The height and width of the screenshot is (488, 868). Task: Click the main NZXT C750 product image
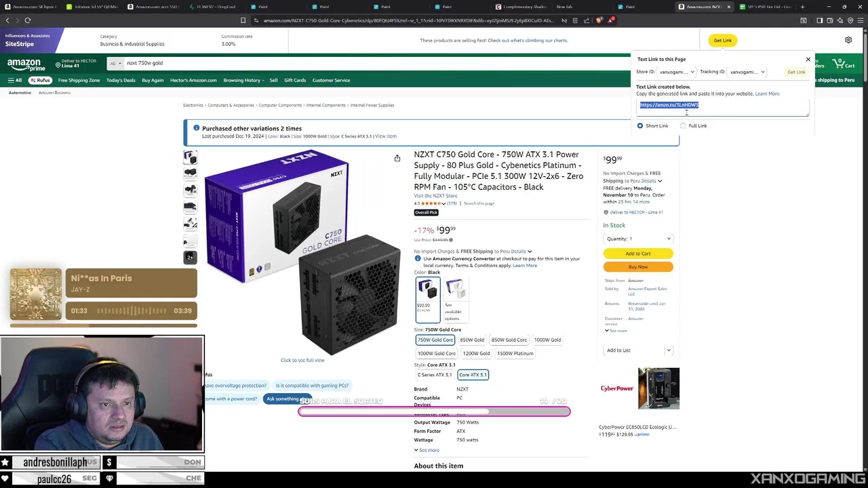(x=302, y=252)
